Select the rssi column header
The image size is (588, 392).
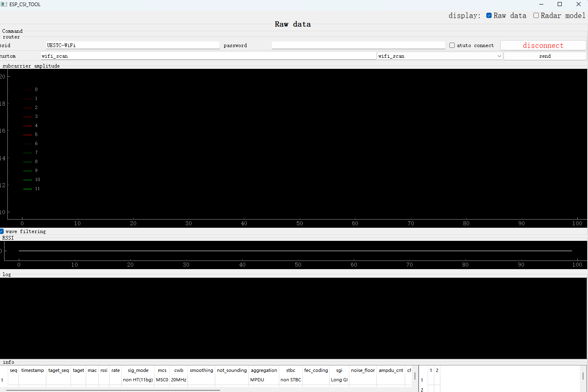pos(104,370)
